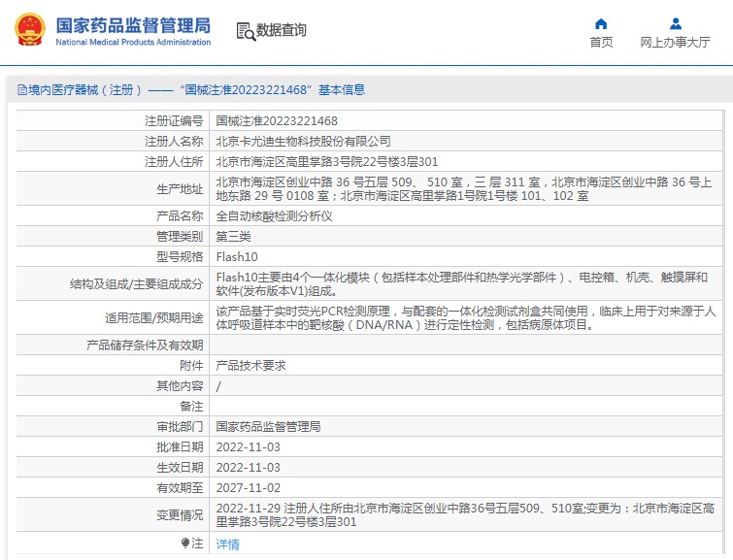The width and height of the screenshot is (733, 560).
Task: Select product name 全自动核酸检测分析仪
Action: click(275, 216)
